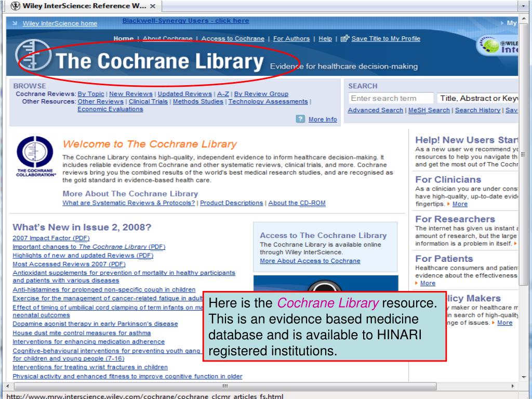Click the horizontal scrollbar left arrow
The image size is (532, 399).
[7, 386]
